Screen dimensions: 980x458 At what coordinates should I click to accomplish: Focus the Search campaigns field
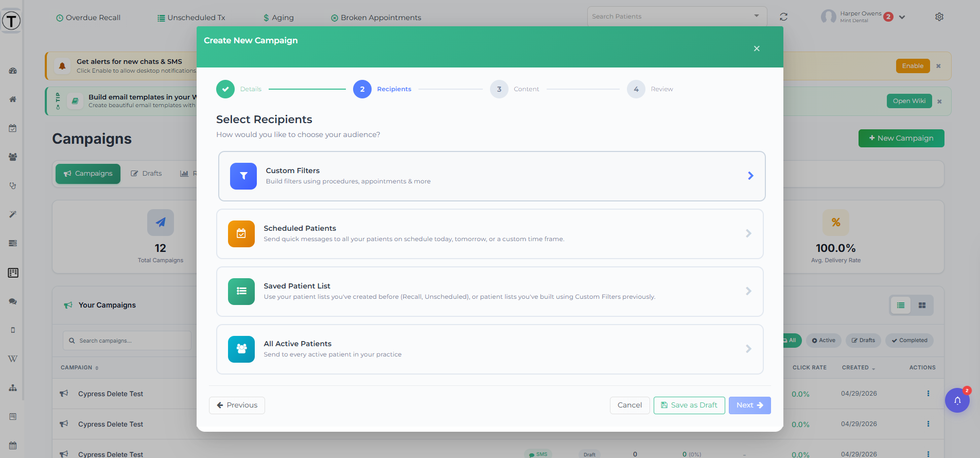pos(127,341)
